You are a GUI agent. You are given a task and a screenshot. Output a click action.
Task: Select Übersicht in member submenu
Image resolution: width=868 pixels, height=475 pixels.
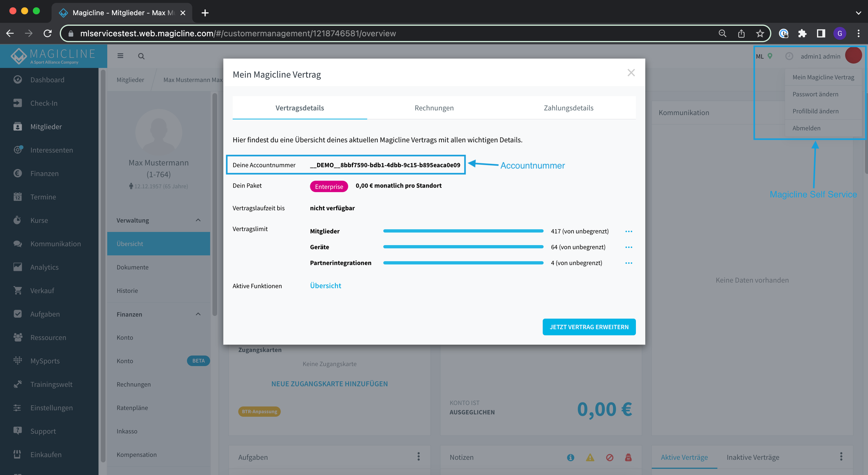tap(159, 244)
